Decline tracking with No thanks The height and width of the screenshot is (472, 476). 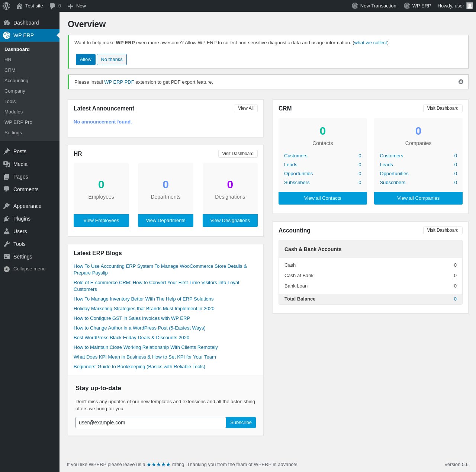tap(112, 60)
